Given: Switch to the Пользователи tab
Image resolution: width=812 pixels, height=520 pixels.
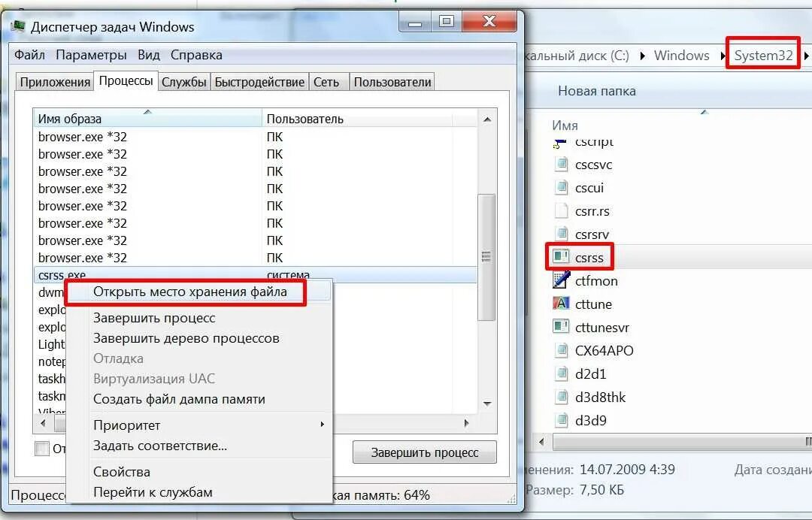Looking at the screenshot, I should click(392, 82).
